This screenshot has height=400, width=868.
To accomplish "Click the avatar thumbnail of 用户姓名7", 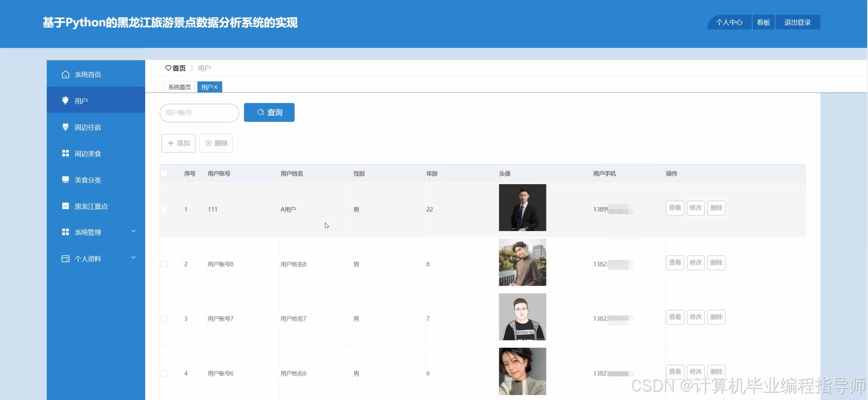I will (522, 317).
